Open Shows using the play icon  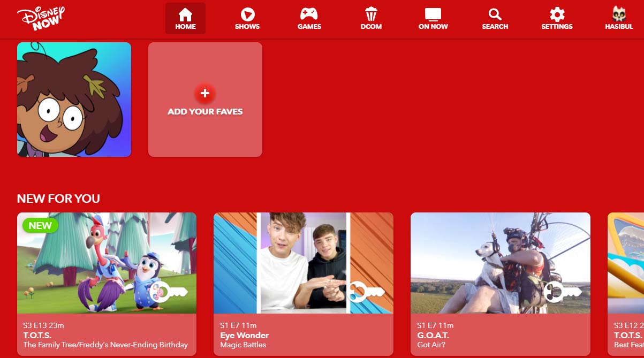[x=247, y=14]
